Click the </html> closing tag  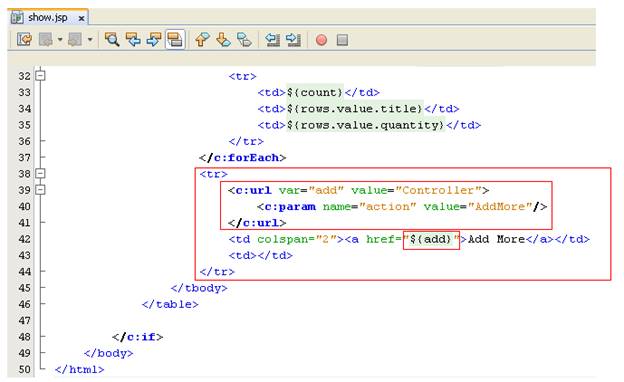pos(80,370)
